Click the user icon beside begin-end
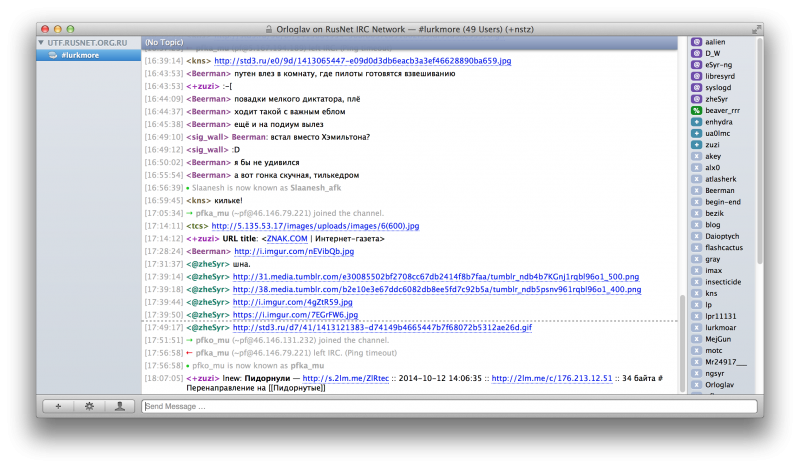Viewport: 800px width, 468px height. pyautogui.click(x=696, y=202)
